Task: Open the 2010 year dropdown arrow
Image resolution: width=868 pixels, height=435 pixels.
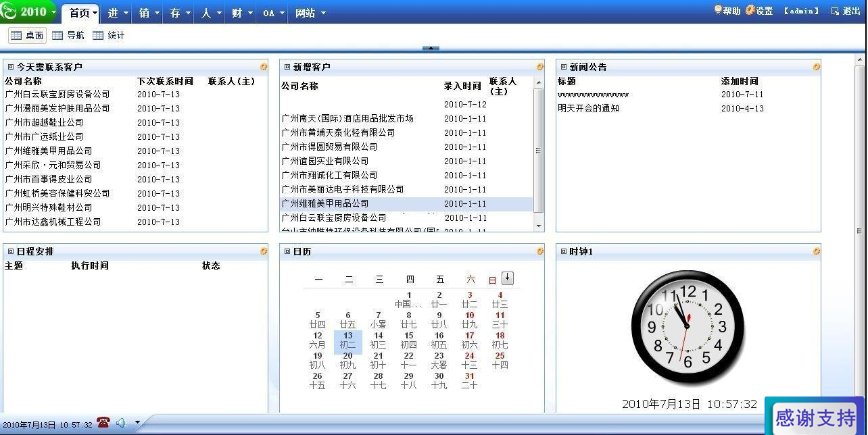Action: coord(53,12)
